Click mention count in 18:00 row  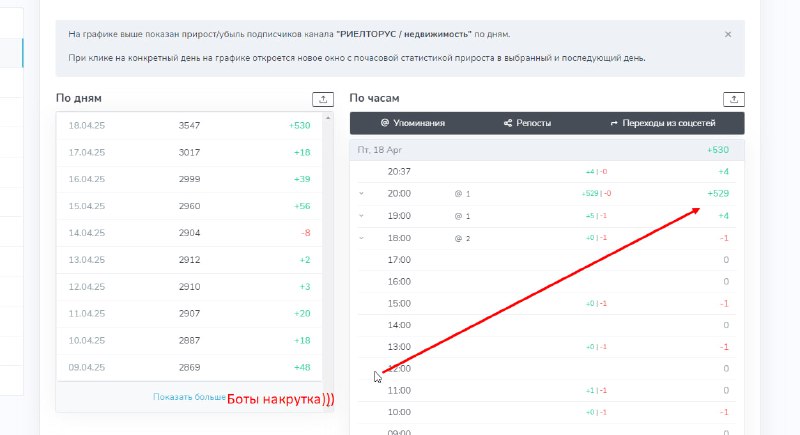(462, 238)
